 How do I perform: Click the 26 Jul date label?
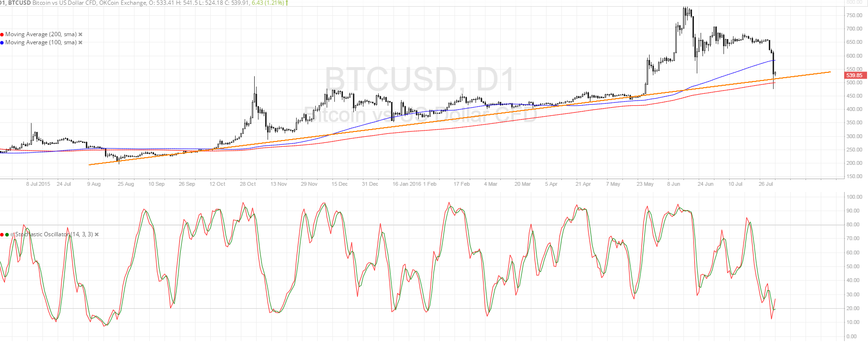click(766, 184)
